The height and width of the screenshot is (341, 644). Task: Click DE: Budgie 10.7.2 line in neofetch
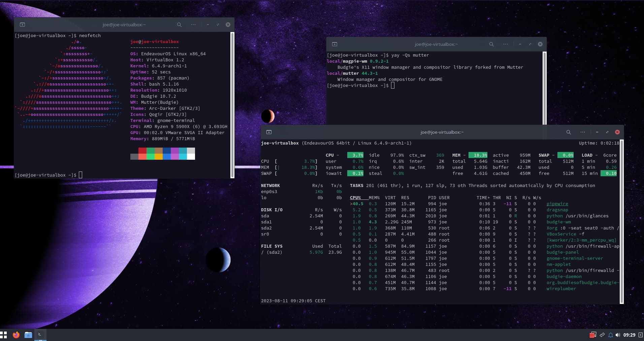(x=153, y=96)
